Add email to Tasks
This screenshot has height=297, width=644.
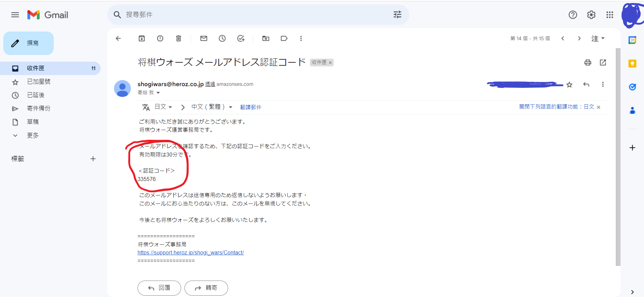coord(241,39)
